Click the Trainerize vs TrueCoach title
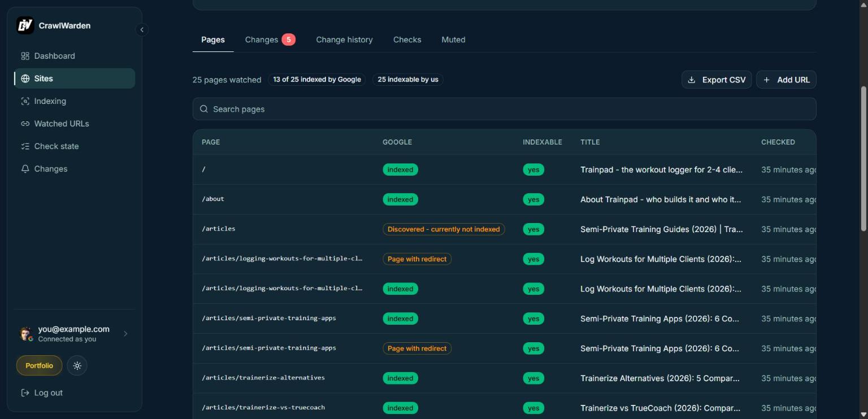 tap(660, 408)
